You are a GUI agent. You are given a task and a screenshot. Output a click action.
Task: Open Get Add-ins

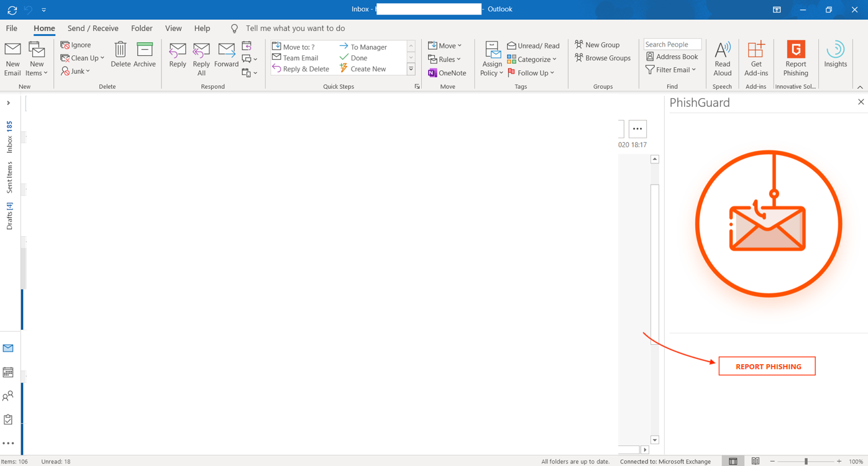[756, 59]
